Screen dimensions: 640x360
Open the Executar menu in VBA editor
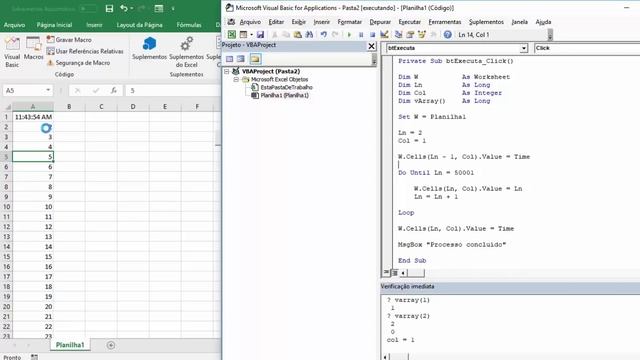coord(409,22)
